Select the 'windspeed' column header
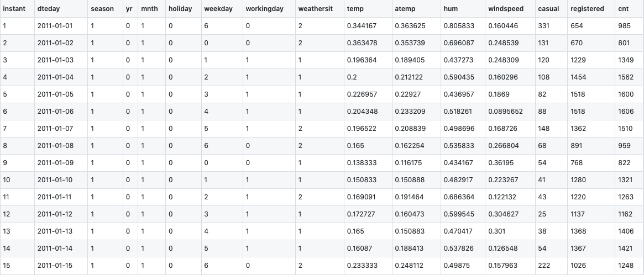The height and width of the screenshot is (275, 644). click(x=506, y=9)
